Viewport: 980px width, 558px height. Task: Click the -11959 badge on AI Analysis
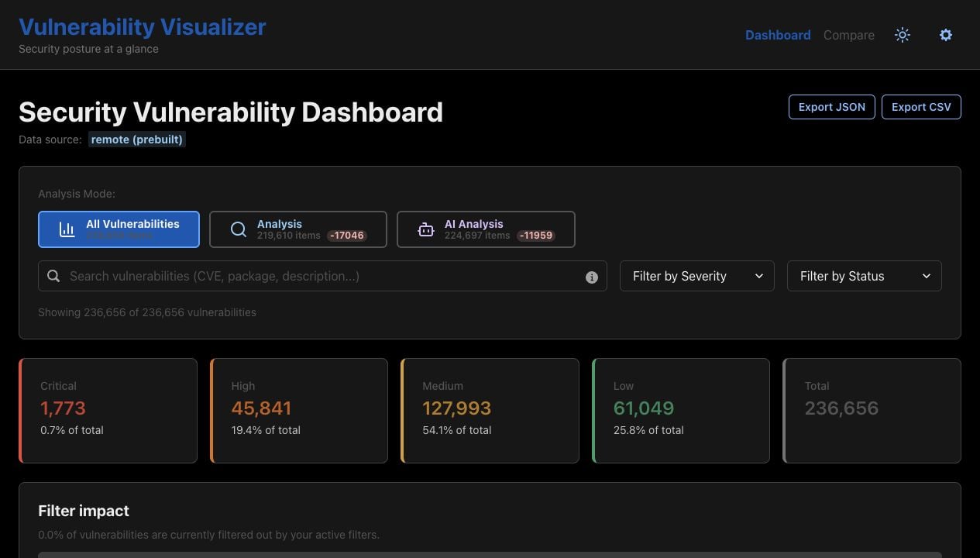point(536,236)
